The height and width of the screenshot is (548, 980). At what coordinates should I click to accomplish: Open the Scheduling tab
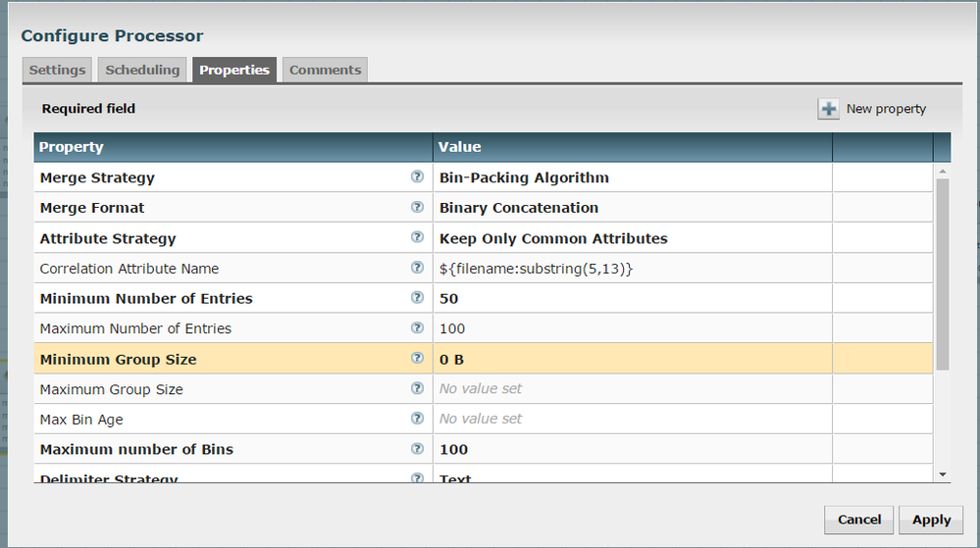[142, 70]
